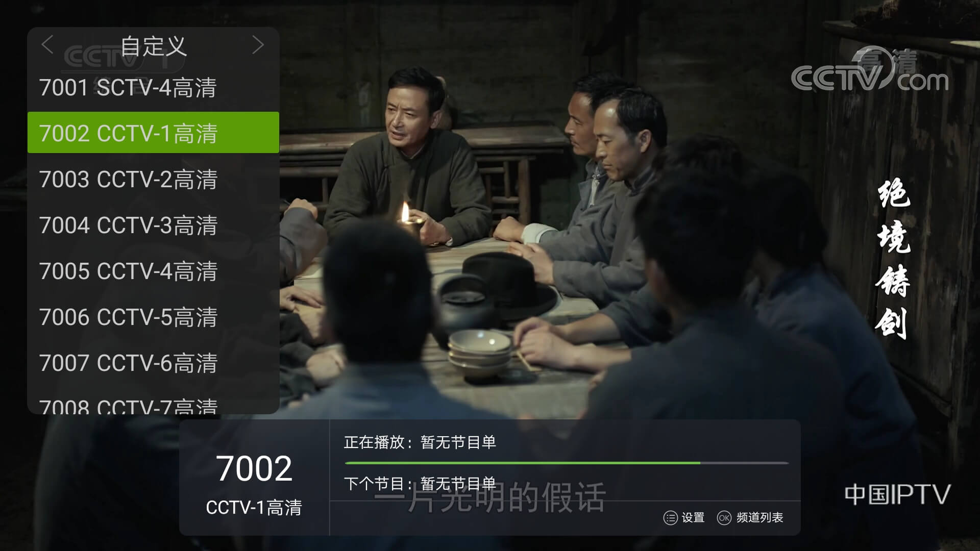Viewport: 980px width, 551px height.
Task: Click the 正在播放 current program line
Action: point(420,442)
